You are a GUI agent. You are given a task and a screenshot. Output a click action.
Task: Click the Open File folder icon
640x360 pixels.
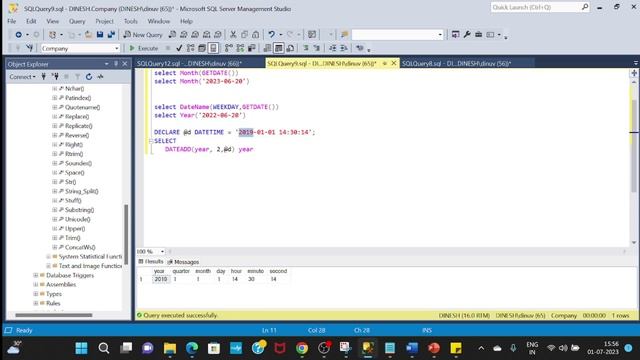88,35
